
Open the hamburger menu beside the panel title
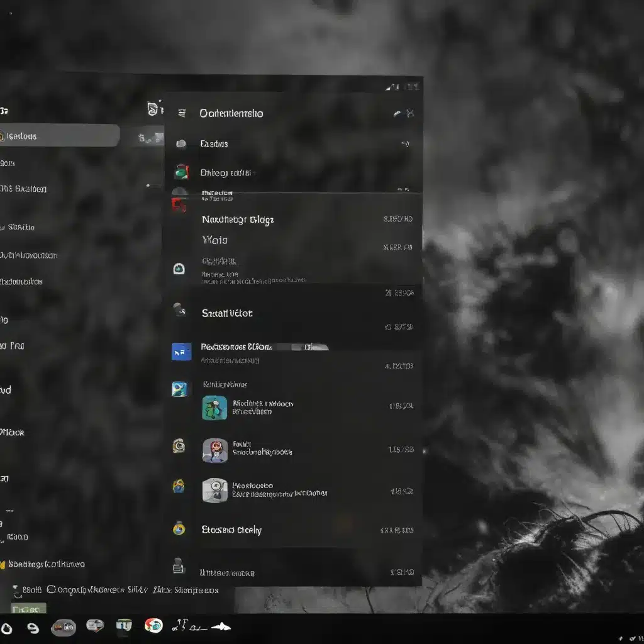tap(182, 113)
